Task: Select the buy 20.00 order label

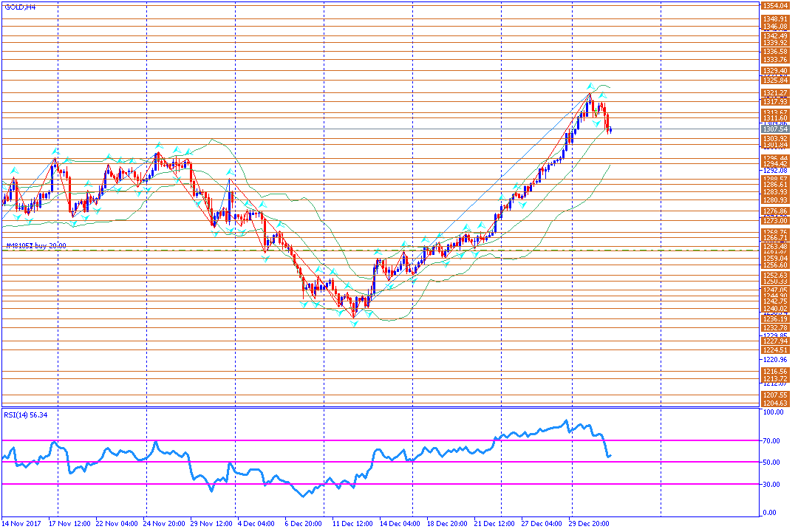Action: (50, 245)
